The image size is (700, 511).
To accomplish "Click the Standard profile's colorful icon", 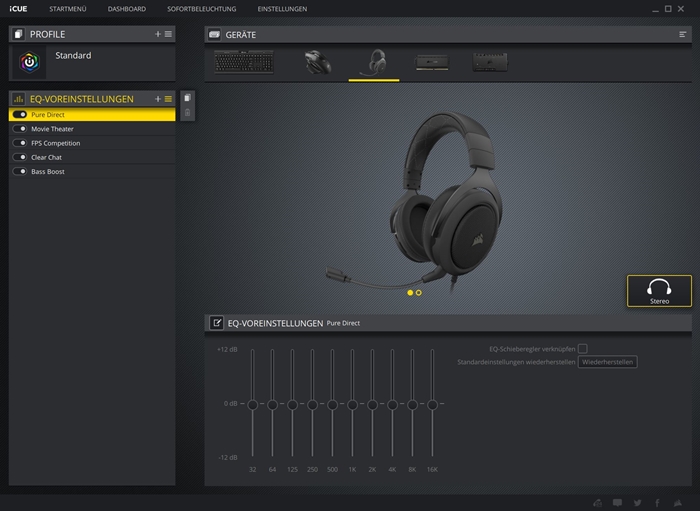I will click(29, 62).
